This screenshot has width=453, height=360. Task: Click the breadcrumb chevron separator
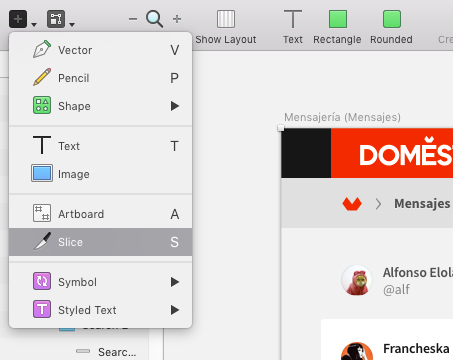coord(378,204)
